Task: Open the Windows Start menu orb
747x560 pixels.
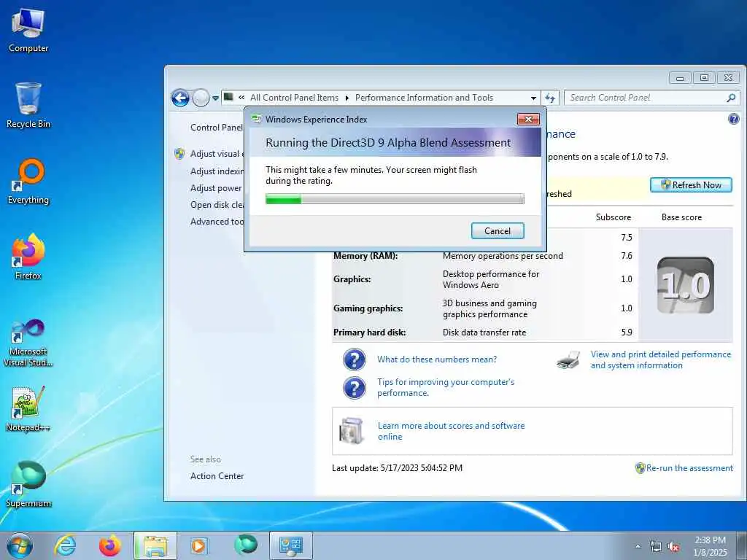Action: click(20, 545)
